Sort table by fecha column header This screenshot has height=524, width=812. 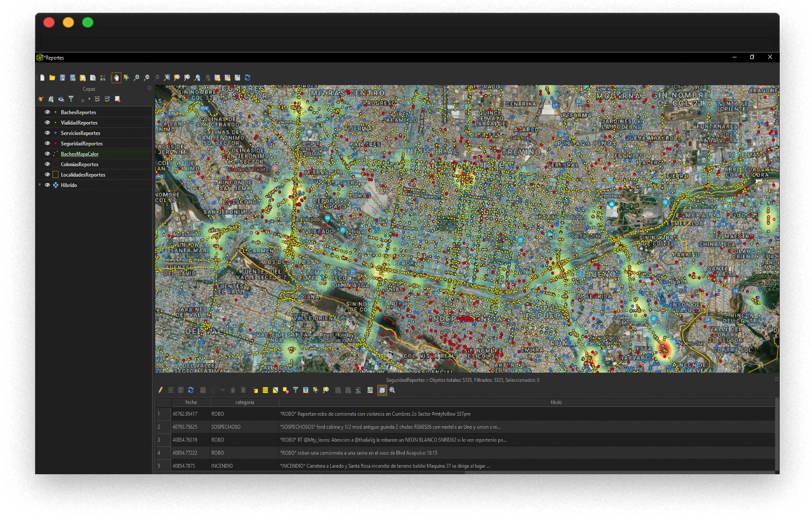(x=191, y=402)
